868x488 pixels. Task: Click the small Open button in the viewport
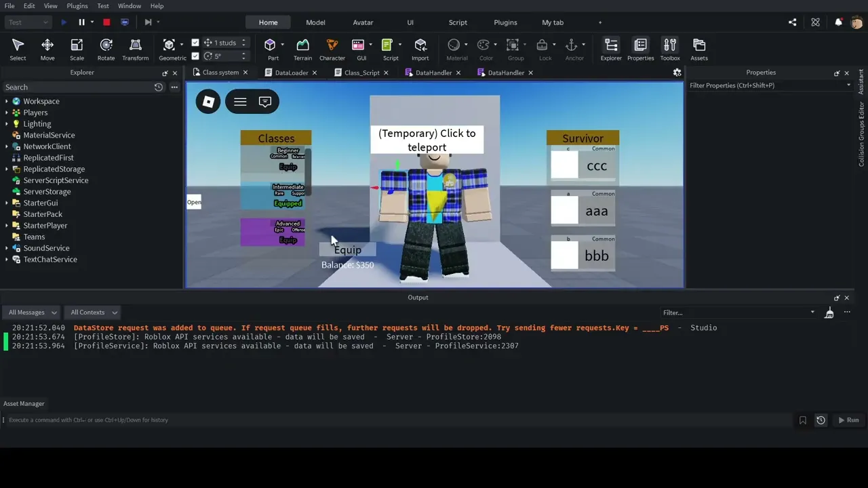point(194,202)
